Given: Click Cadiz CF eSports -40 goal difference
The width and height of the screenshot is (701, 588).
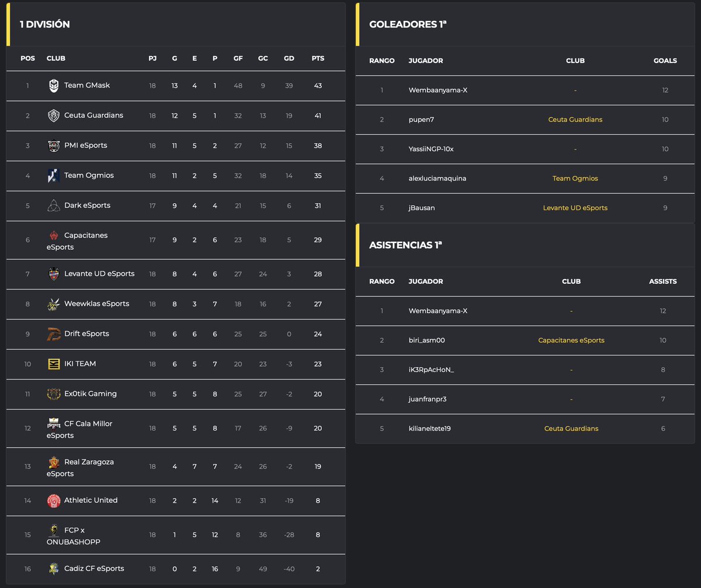Looking at the screenshot, I should click(289, 569).
